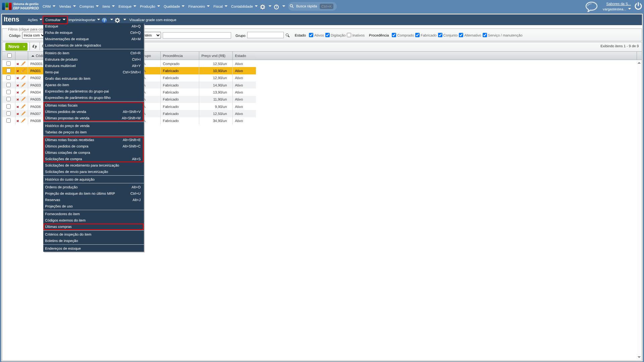The width and height of the screenshot is (644, 362).
Task: Expand the Financeiro top menu
Action: pyautogui.click(x=199, y=6)
